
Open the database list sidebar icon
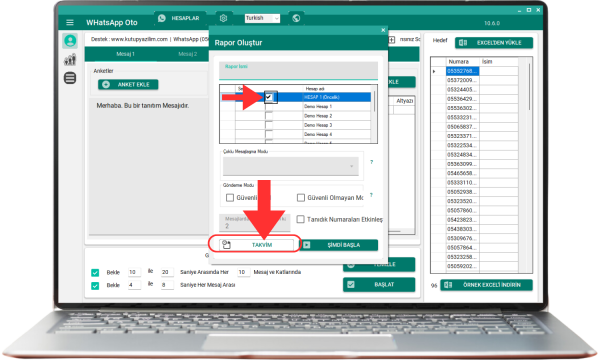[x=70, y=78]
